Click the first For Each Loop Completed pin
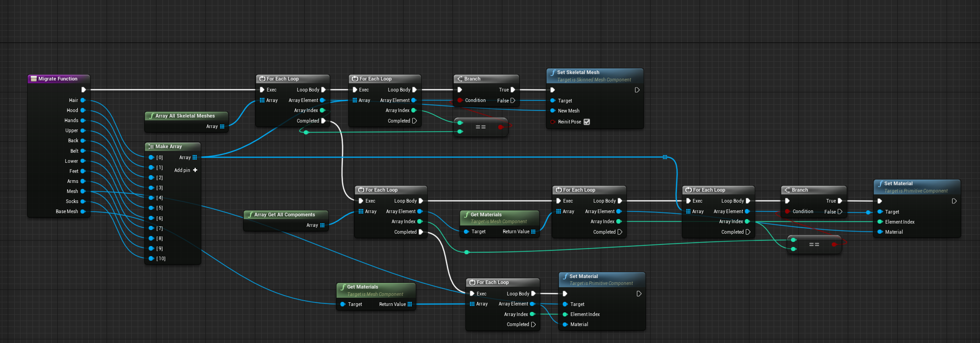Image resolution: width=980 pixels, height=343 pixels. [323, 121]
